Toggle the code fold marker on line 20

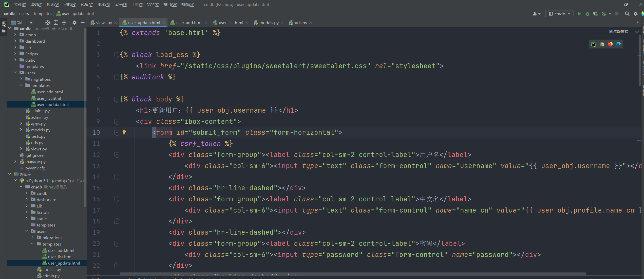coord(117,243)
